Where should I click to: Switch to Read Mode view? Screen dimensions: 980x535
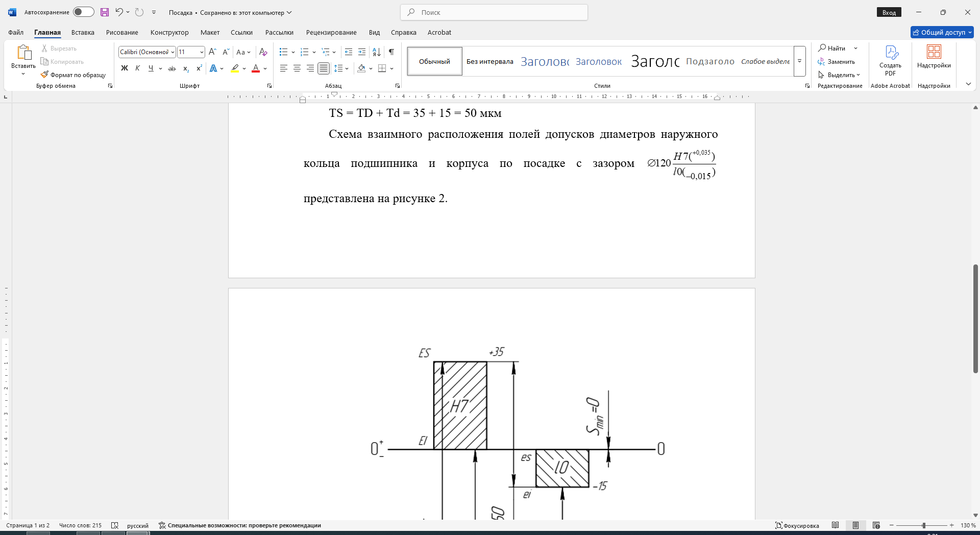pos(835,525)
